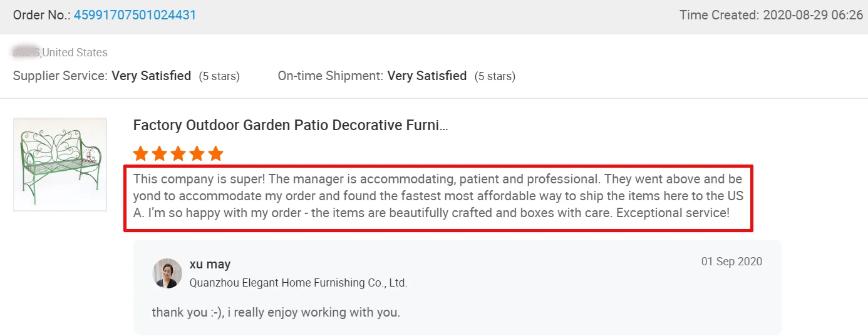Open the Factory Outdoor Garden Patio product title
Viewport: 868px width, 336px height.
coord(291,125)
